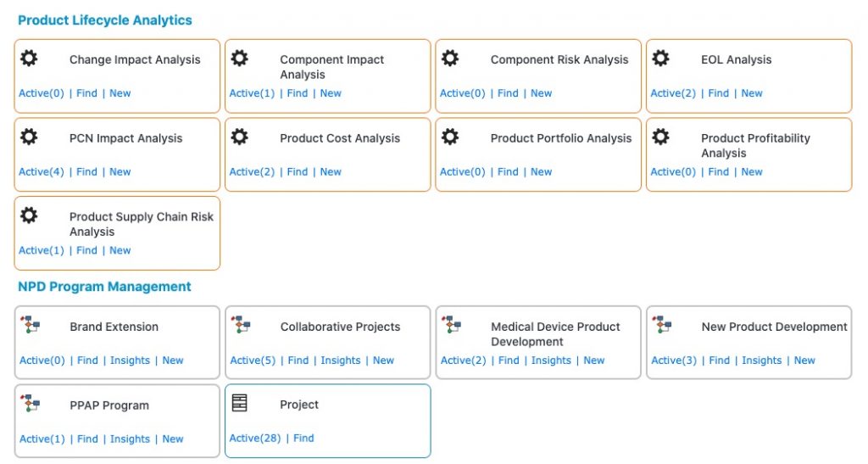Open Find under Component Risk Analysis
Viewport: 868px width, 464px height.
click(508, 93)
